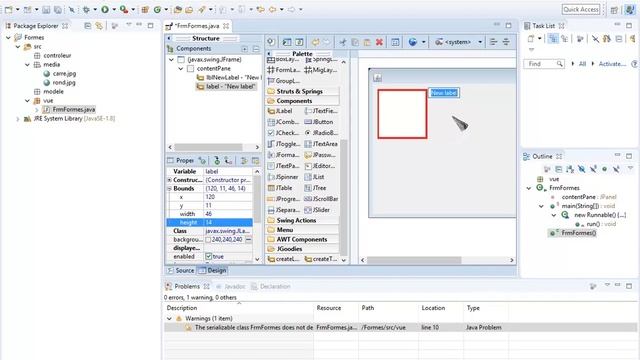The width and height of the screenshot is (640, 360).
Task: Select the serializable class warning row
Action: click(x=400, y=327)
